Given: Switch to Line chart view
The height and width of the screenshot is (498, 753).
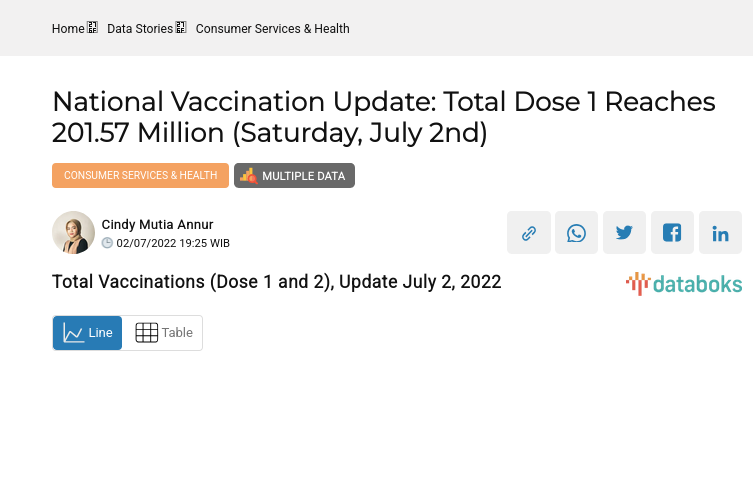Looking at the screenshot, I should [88, 333].
